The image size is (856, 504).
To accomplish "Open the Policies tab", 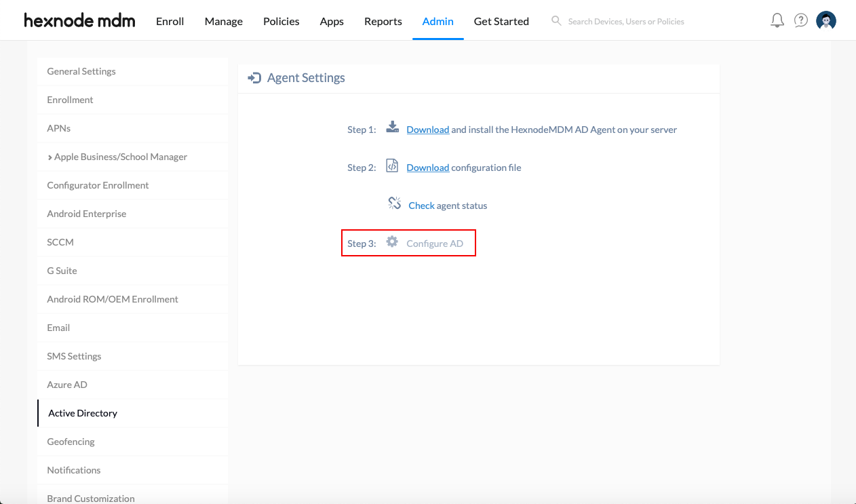I will 281,21.
